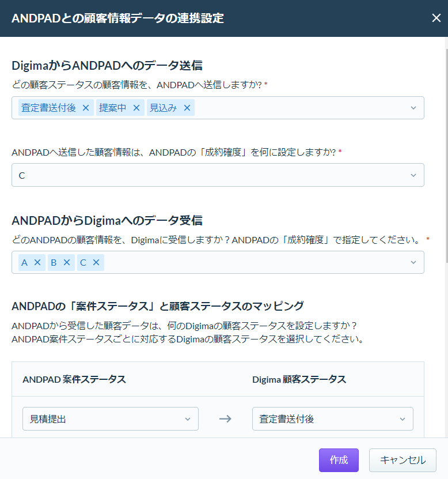Click the ANDPADからDigimaへのデータ受信 heading
Screen dimensions: 448x479
coord(107,220)
